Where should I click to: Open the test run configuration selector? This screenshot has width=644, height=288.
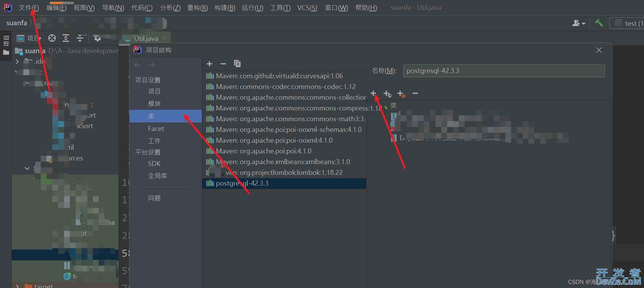coord(627,23)
